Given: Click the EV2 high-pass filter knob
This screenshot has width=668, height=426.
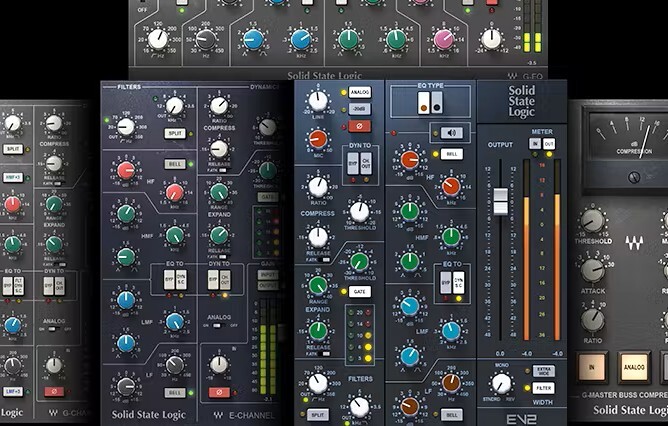Looking at the screenshot, I should (318, 383).
